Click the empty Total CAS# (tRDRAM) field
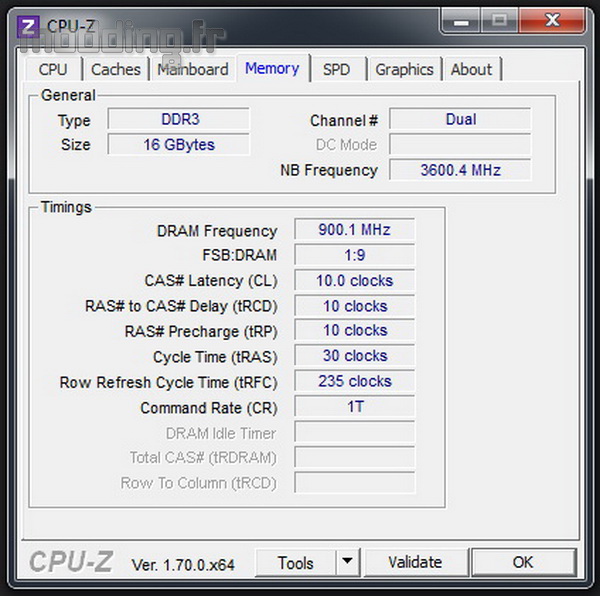600x596 pixels. pyautogui.click(x=355, y=458)
